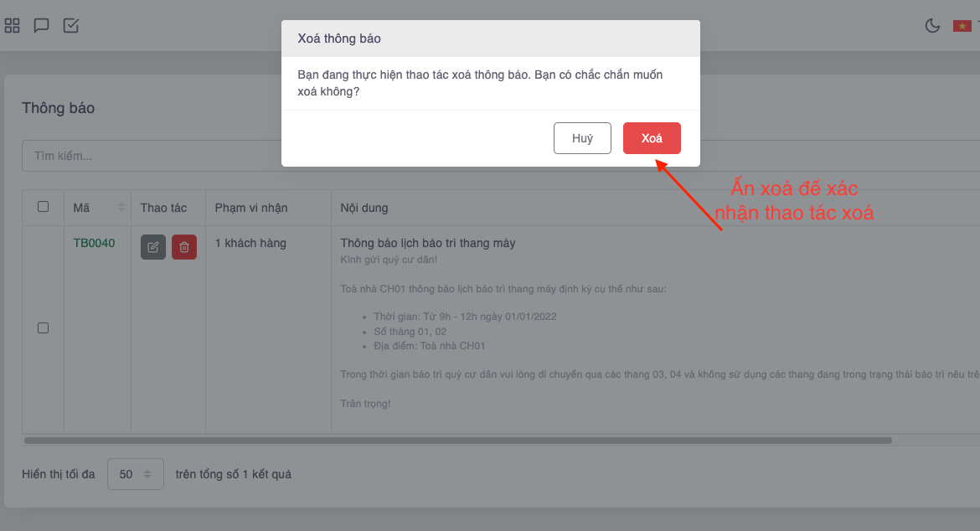Click the edit icon for TB0040

(x=153, y=247)
